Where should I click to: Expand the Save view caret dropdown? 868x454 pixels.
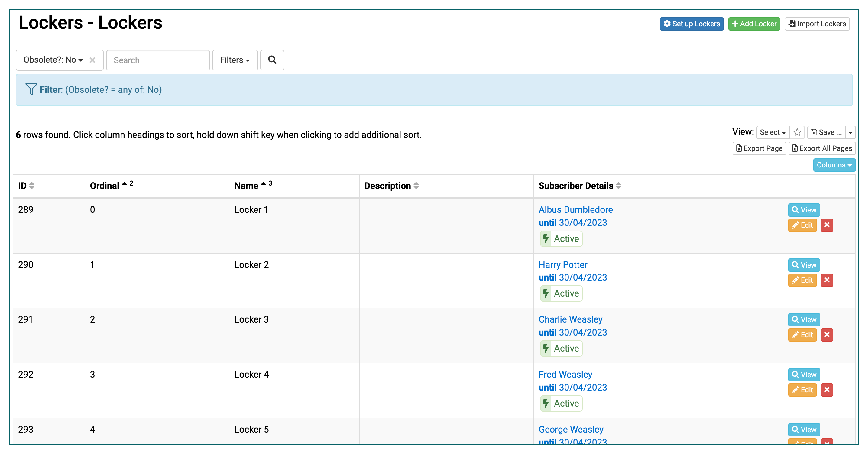tap(850, 132)
